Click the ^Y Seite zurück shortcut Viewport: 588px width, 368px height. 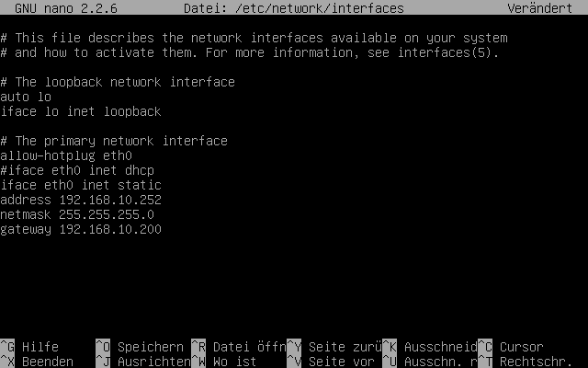(334, 347)
